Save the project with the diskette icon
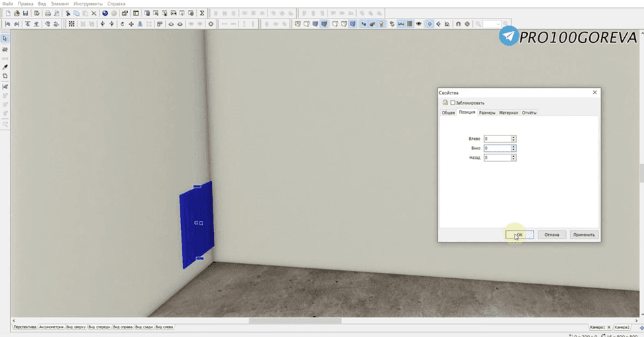The width and height of the screenshot is (644, 337). click(26, 13)
